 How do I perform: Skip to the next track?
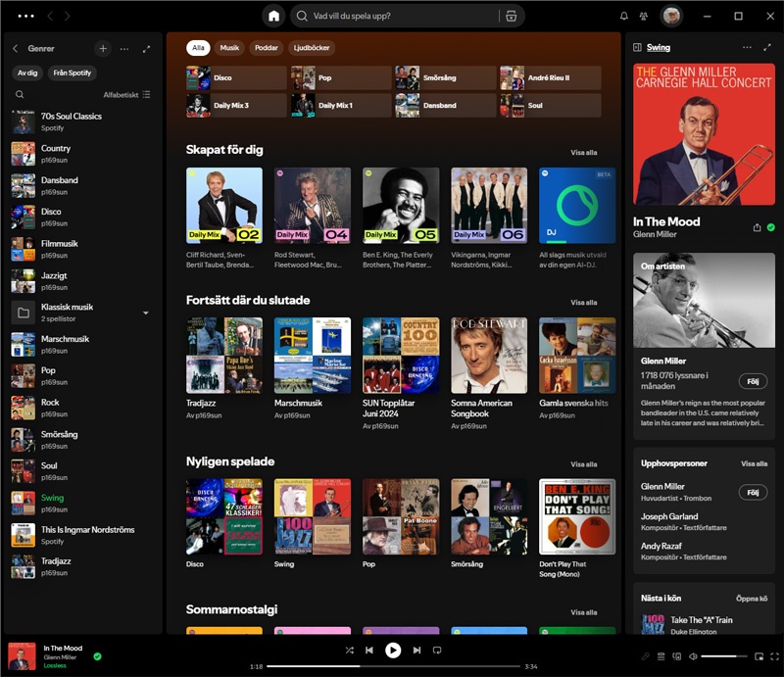coord(416,650)
